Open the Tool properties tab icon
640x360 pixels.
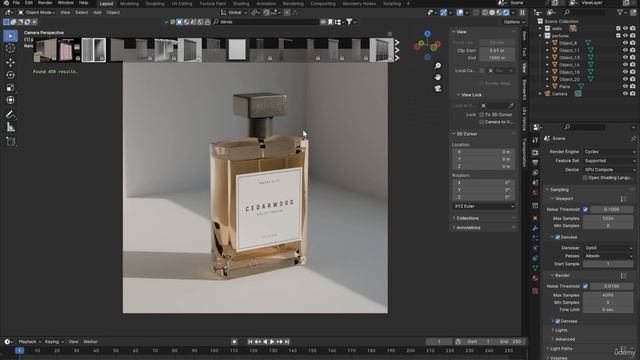click(x=535, y=140)
